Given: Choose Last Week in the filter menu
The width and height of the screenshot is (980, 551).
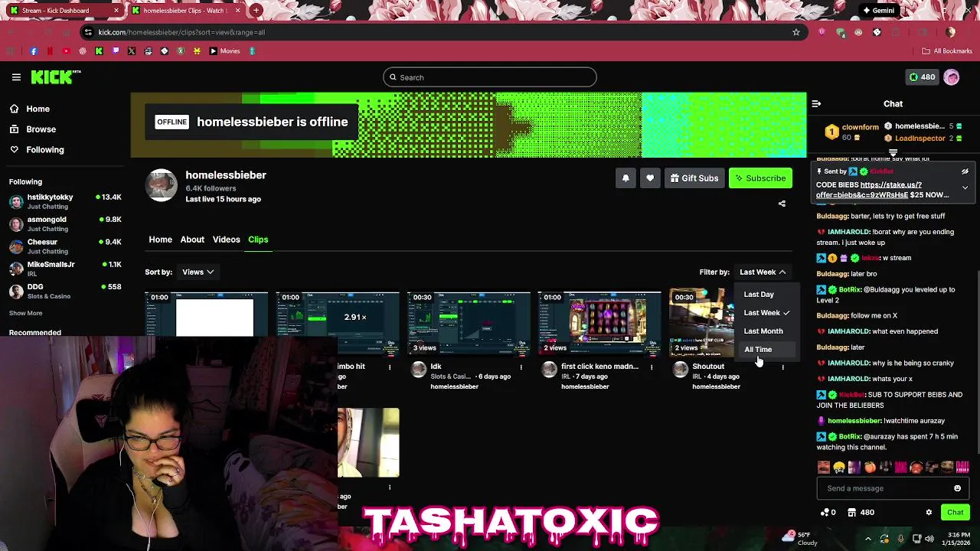Looking at the screenshot, I should [x=766, y=312].
